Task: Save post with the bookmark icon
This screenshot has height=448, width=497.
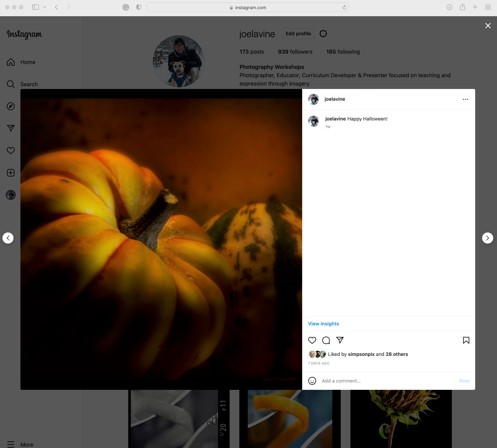Action: [x=466, y=340]
